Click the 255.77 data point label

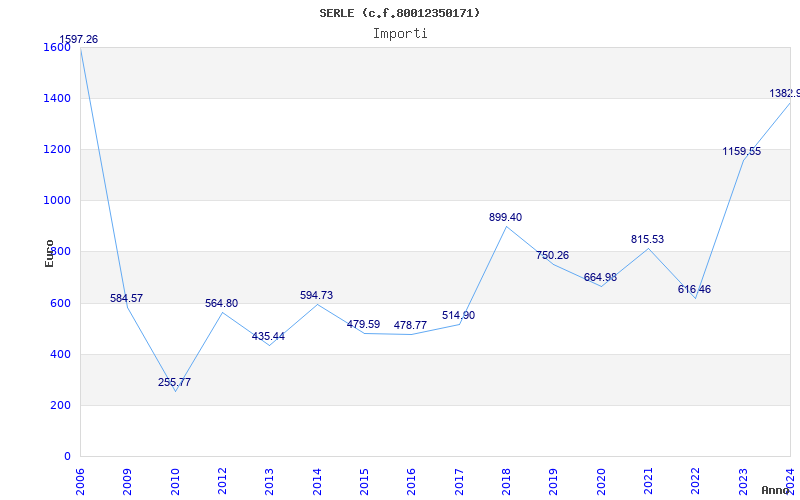click(x=174, y=382)
